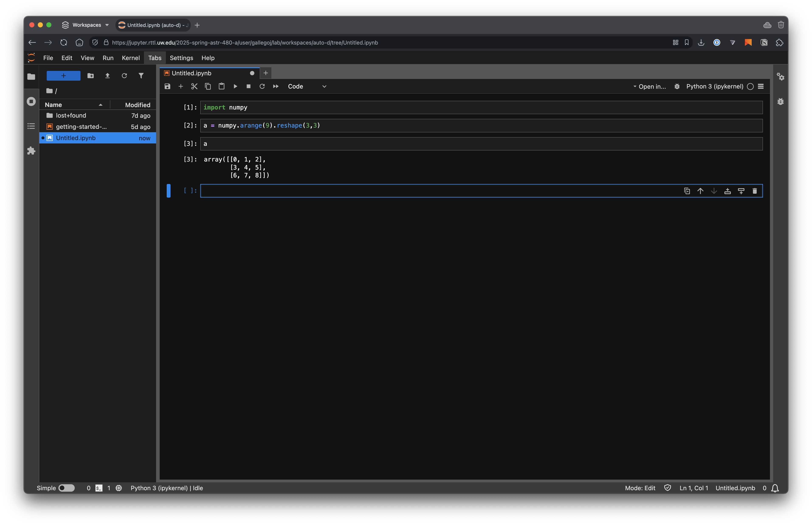Run the selected notebook cell
The width and height of the screenshot is (812, 525).
[x=235, y=86]
